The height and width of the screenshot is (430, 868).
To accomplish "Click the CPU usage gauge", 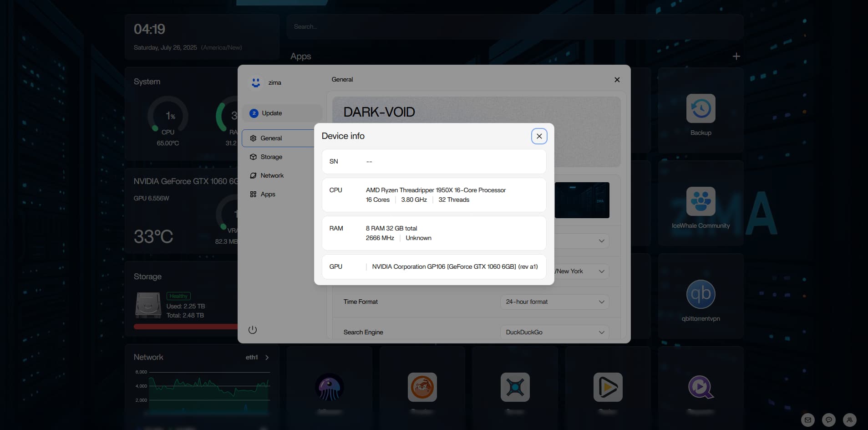I will 168,116.
